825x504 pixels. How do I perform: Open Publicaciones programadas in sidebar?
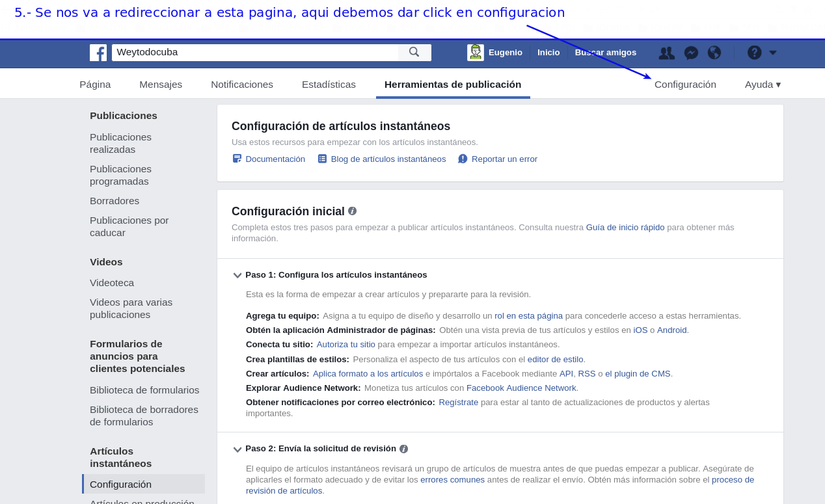pos(121,175)
